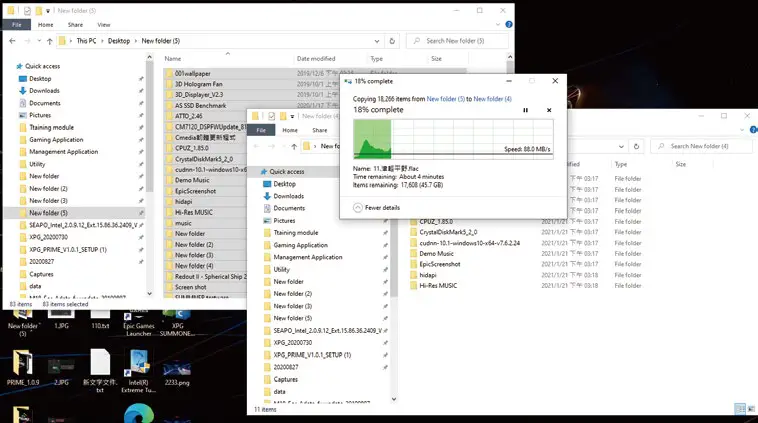Click the up arrow in New folder (5) window

(x=51, y=41)
